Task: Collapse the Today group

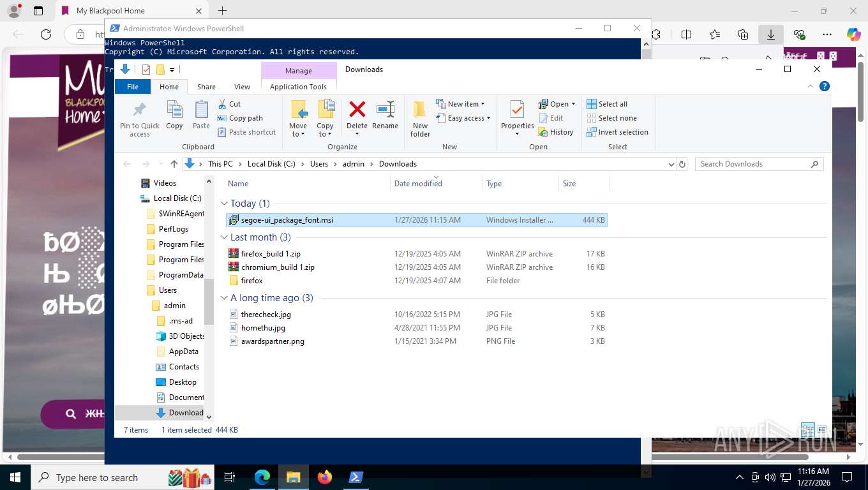Action: click(224, 204)
